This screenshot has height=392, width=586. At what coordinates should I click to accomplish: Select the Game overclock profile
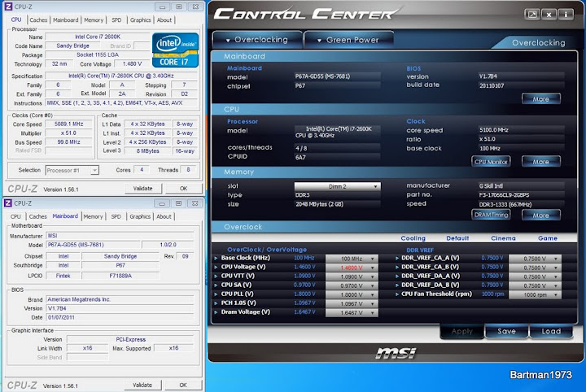click(547, 238)
